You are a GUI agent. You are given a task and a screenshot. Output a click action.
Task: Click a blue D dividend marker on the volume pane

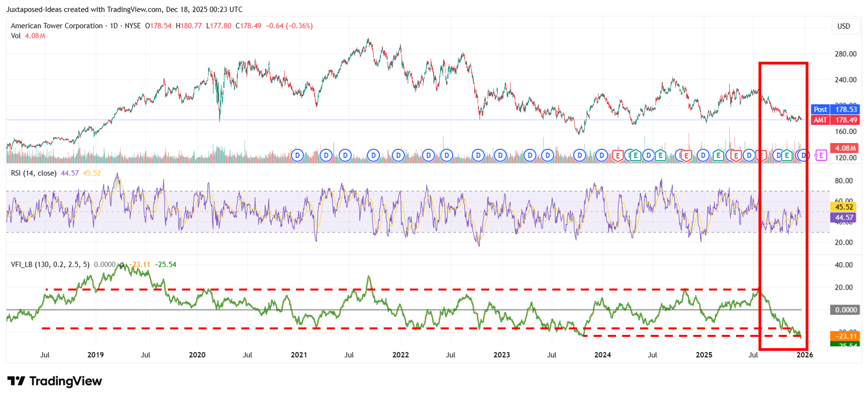click(x=298, y=155)
